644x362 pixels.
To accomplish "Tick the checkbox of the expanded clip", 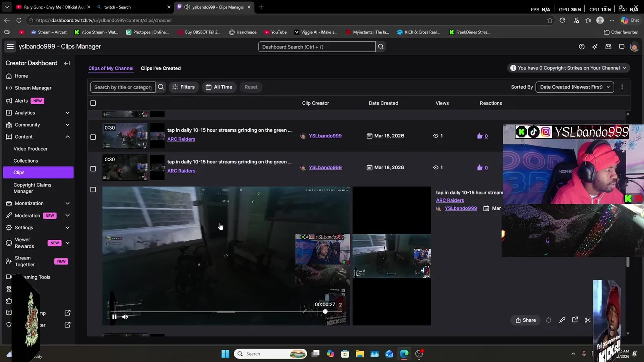I will click(93, 190).
